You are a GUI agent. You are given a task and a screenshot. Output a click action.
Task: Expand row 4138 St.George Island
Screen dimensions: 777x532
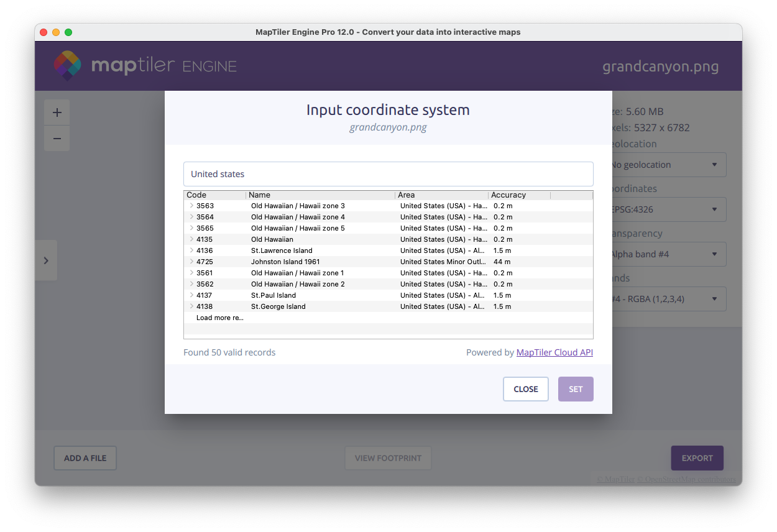[x=191, y=306]
